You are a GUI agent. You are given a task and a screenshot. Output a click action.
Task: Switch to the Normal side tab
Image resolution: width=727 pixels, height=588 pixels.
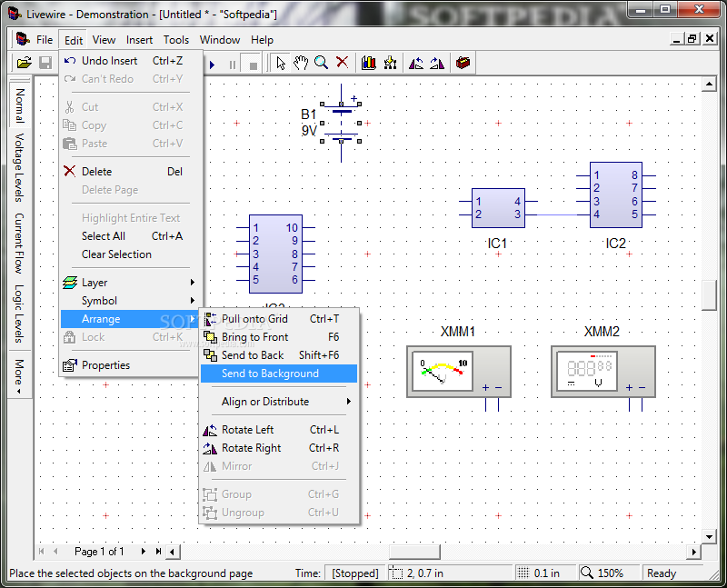coord(19,105)
